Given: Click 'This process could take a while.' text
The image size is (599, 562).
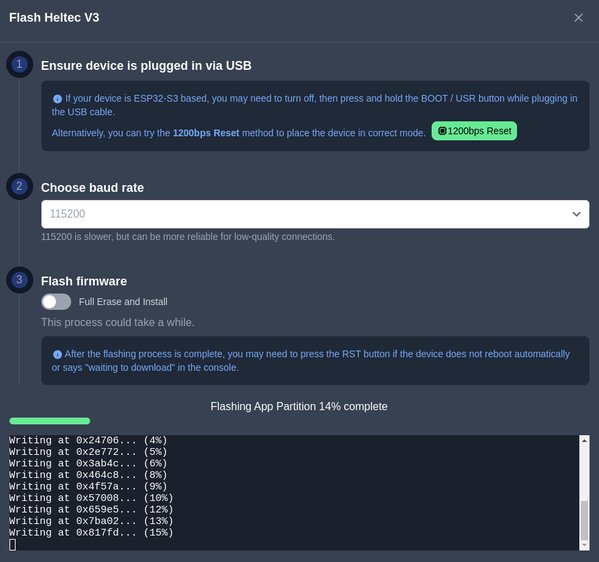Looking at the screenshot, I should [x=118, y=322].
